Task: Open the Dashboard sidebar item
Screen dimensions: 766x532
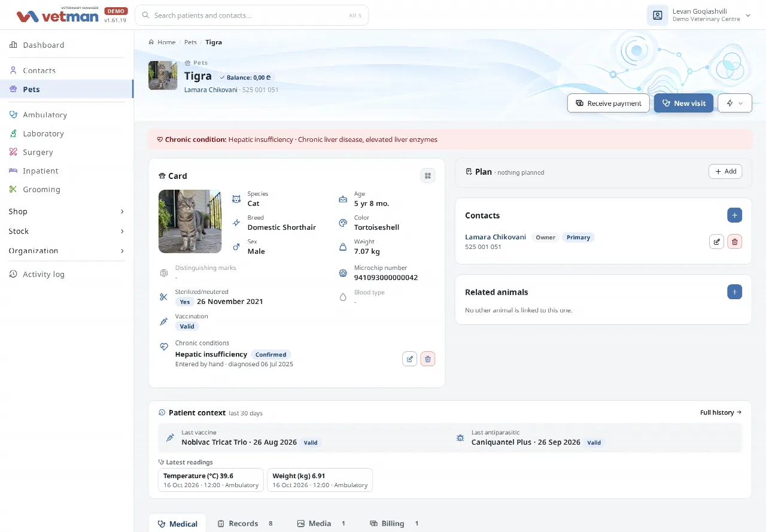Action: pos(66,45)
